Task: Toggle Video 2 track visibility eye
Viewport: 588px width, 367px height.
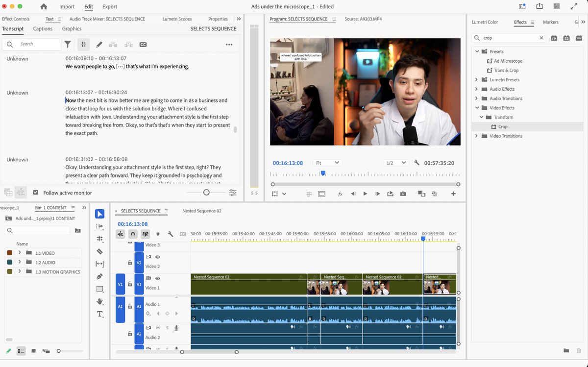Action: [x=158, y=257]
